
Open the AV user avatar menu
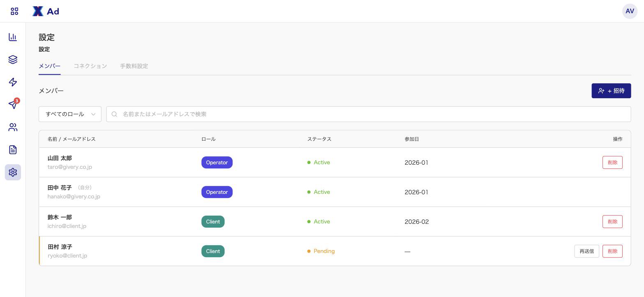coord(630,11)
